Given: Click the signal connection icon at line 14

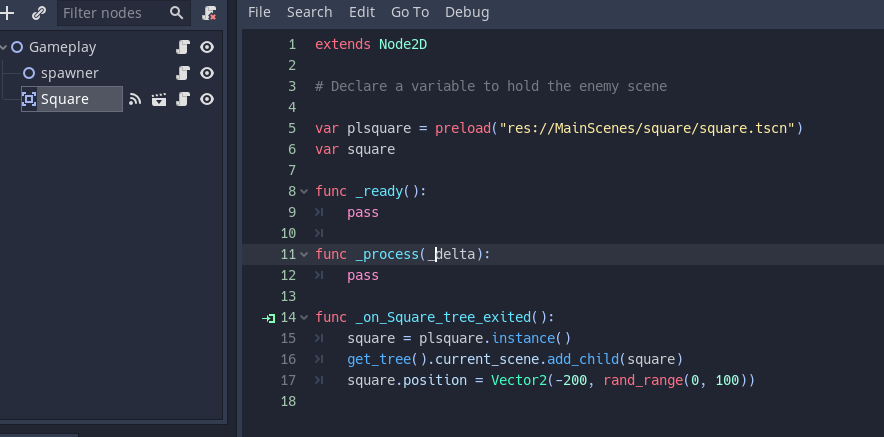Looking at the screenshot, I should coord(268,319).
